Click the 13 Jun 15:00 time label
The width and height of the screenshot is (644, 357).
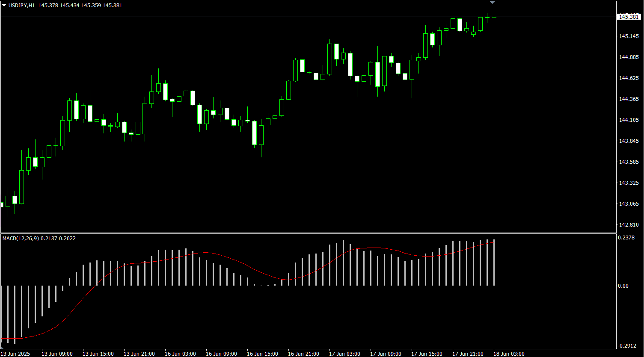tap(98, 354)
